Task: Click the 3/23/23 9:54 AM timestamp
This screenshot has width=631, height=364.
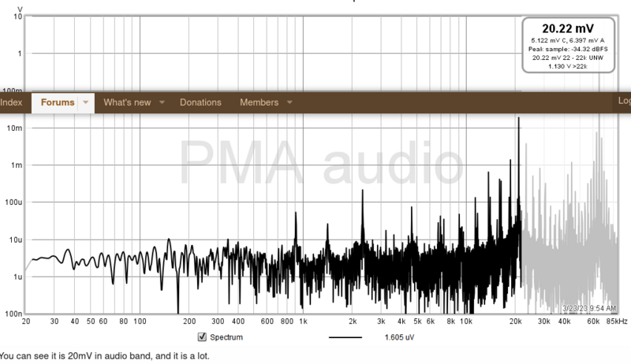Action: coord(588,307)
